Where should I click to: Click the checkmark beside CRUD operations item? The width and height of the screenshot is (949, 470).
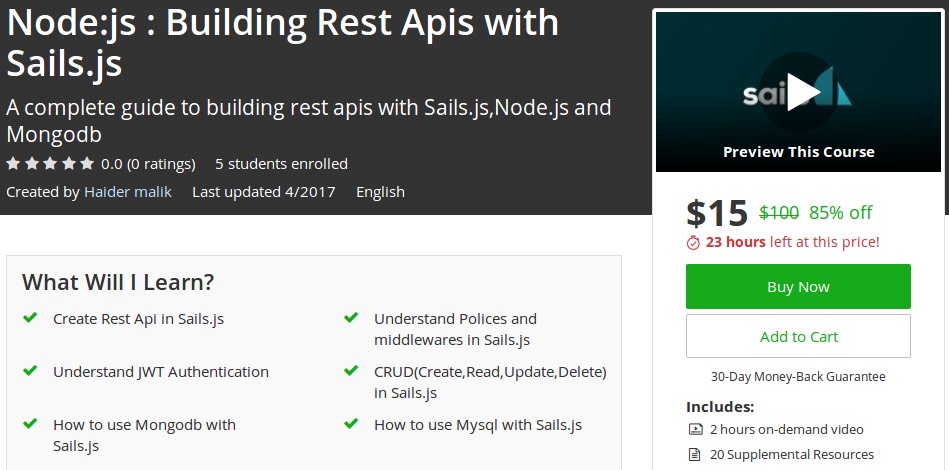351,371
